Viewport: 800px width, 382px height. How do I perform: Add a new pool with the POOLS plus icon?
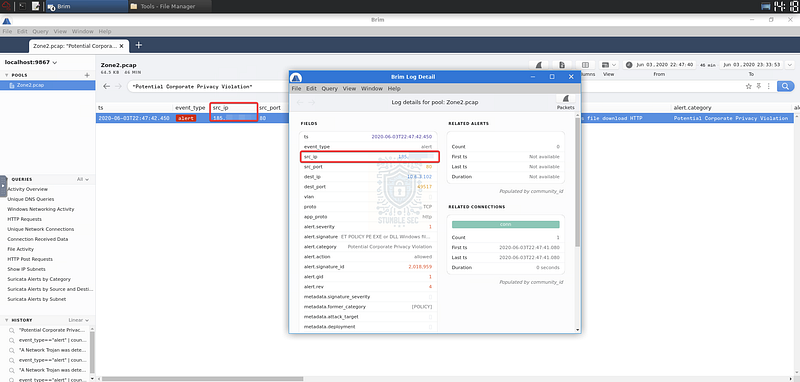pyautogui.click(x=87, y=75)
